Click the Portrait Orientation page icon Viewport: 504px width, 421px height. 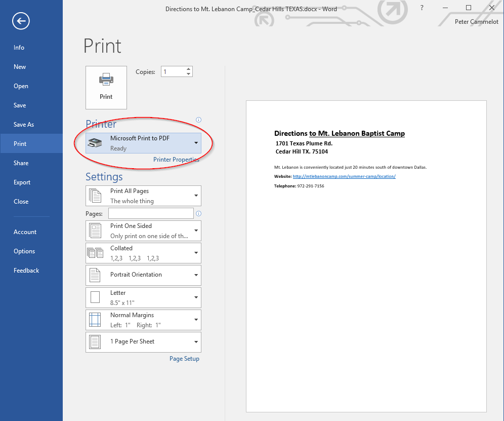point(95,275)
